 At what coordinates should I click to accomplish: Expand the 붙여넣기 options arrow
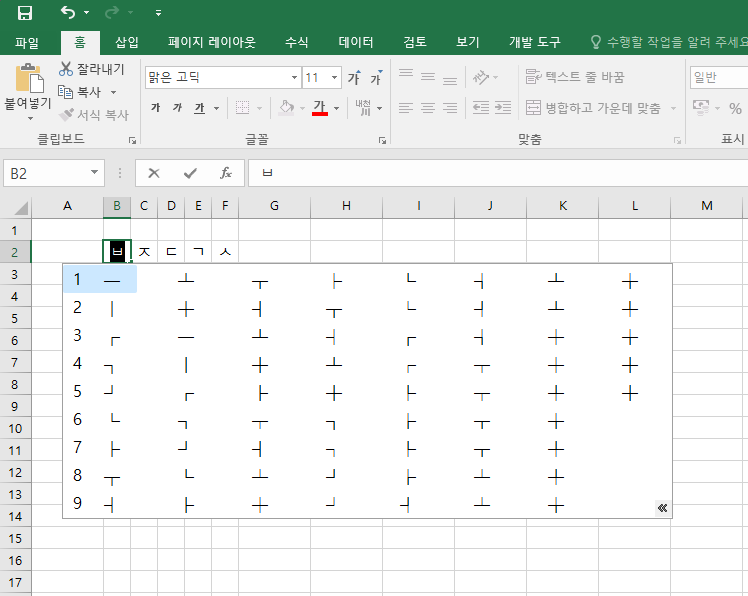[x=30, y=118]
